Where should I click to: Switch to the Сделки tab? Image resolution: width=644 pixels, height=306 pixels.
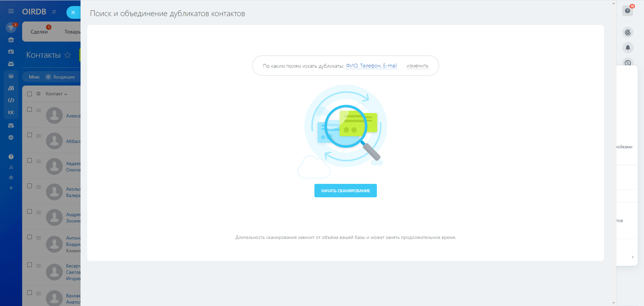[x=39, y=32]
